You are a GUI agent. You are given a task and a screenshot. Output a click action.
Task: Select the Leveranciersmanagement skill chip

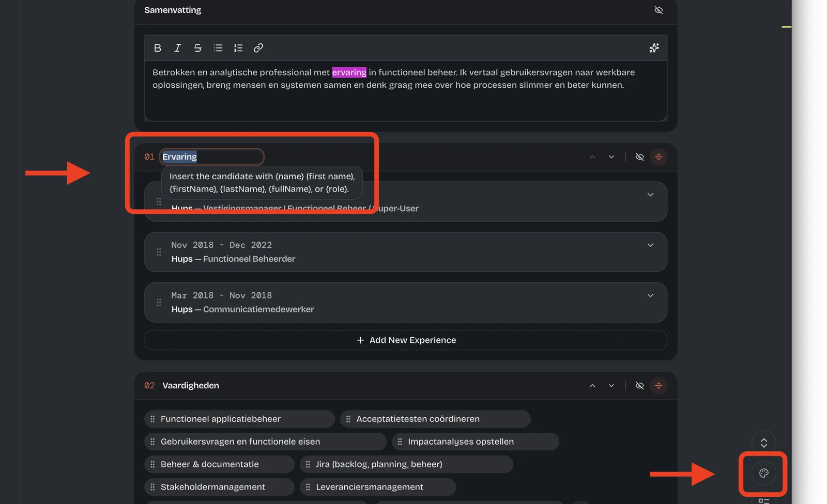pos(377,487)
